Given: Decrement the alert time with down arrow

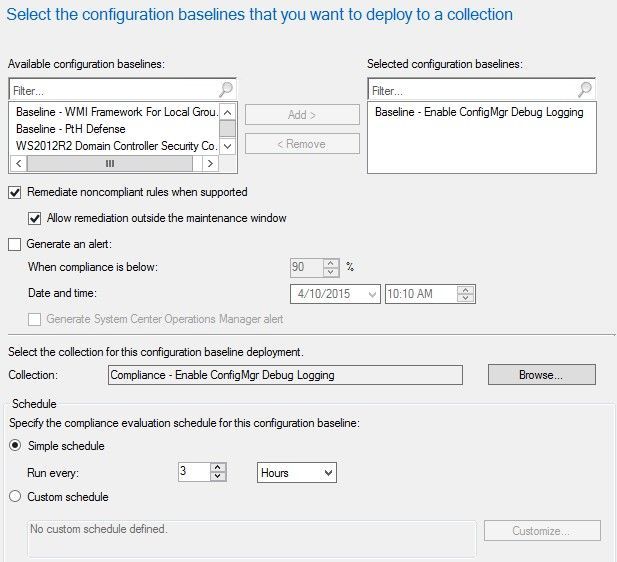Looking at the screenshot, I should (466, 298).
